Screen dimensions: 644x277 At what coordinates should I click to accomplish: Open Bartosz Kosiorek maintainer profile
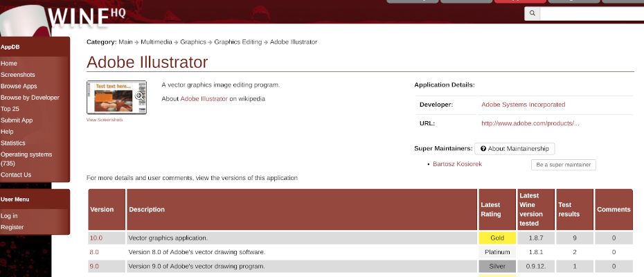tap(457, 164)
